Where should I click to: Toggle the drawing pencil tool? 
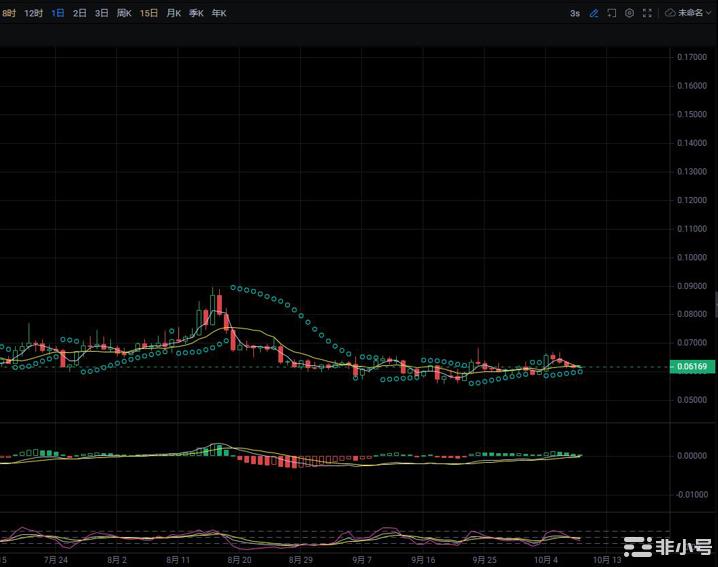tap(594, 13)
